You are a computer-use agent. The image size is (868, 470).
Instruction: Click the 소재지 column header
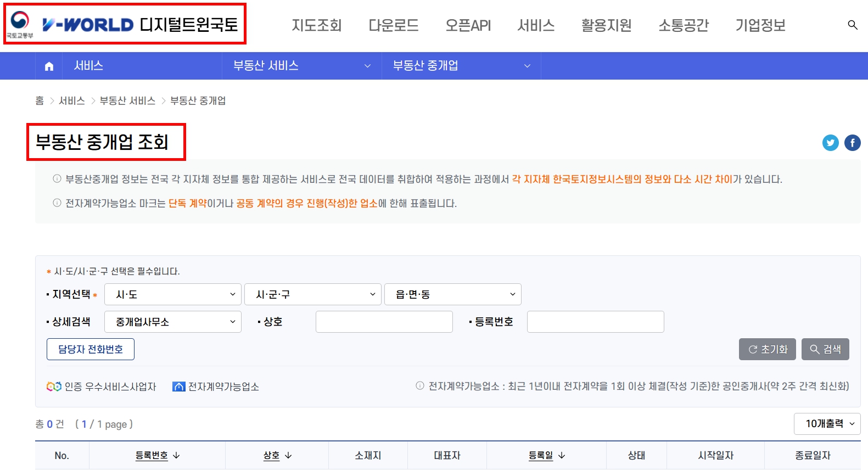point(368,456)
